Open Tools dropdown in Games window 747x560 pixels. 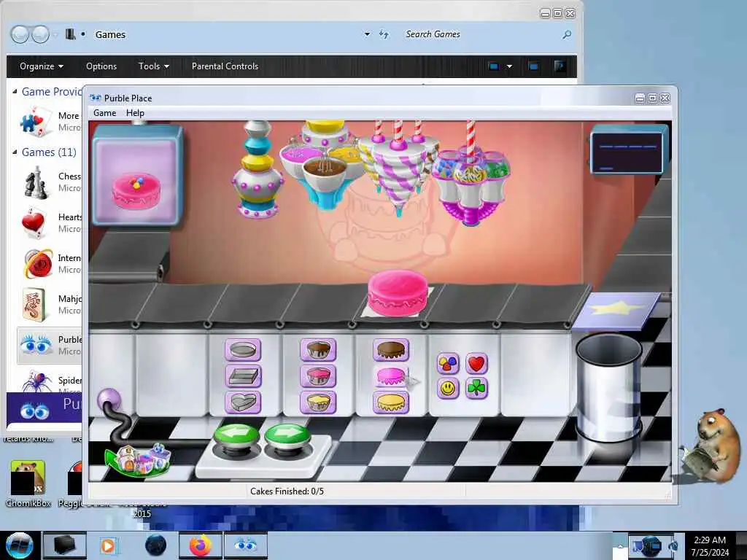click(153, 66)
